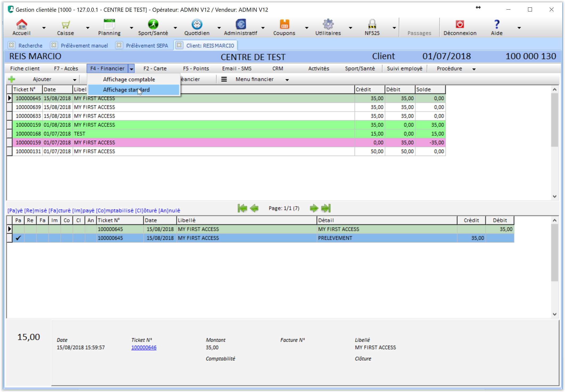This screenshot has height=392, width=565.
Task: Click upper table vertical scrollbar down arrow
Action: (x=555, y=196)
